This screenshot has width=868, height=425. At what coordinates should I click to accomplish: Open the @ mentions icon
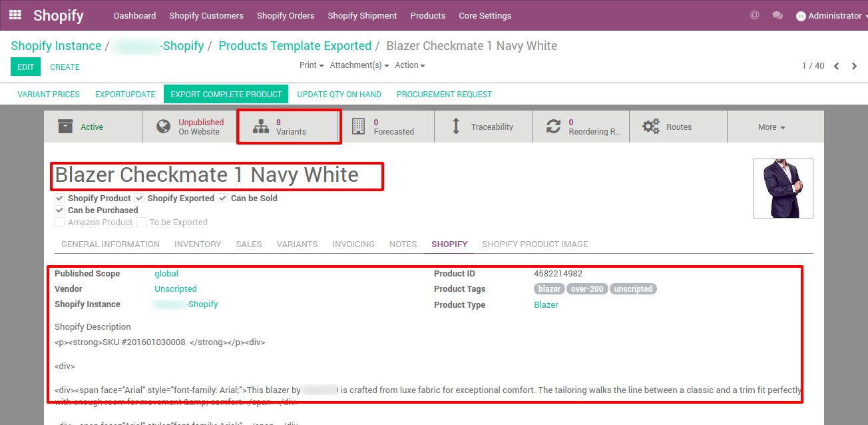pos(754,15)
